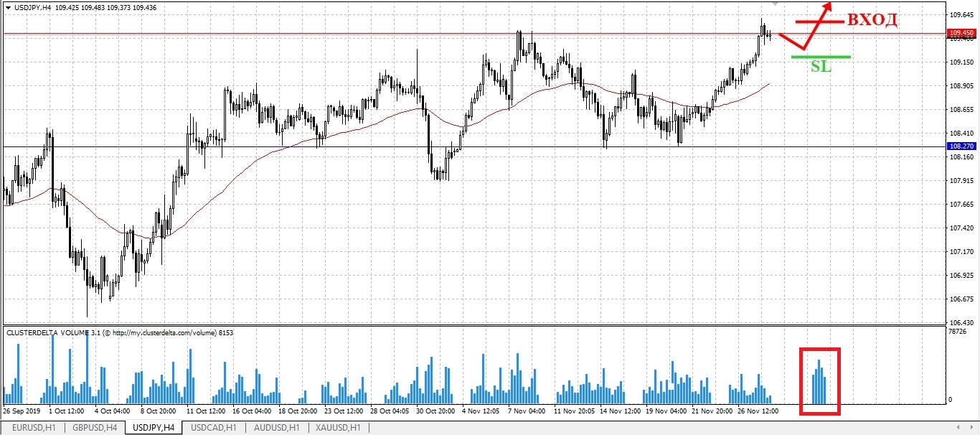Click the 107.420 price scale value
The image size is (980, 435).
click(x=961, y=228)
